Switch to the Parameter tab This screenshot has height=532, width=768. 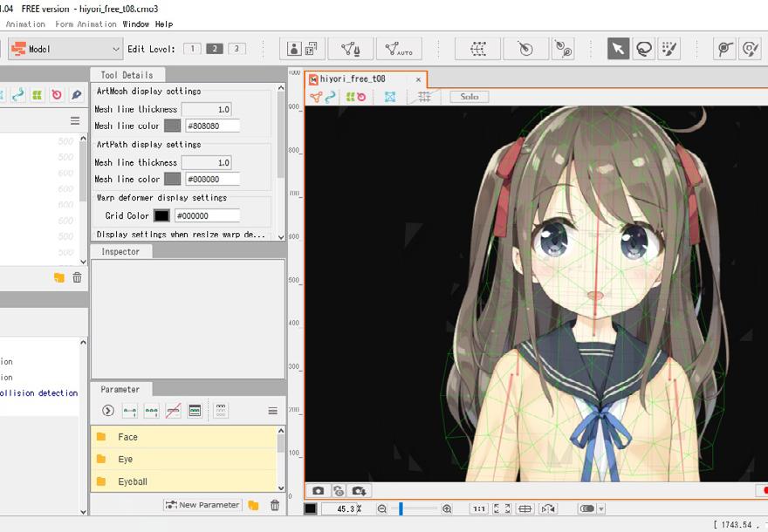(x=120, y=390)
